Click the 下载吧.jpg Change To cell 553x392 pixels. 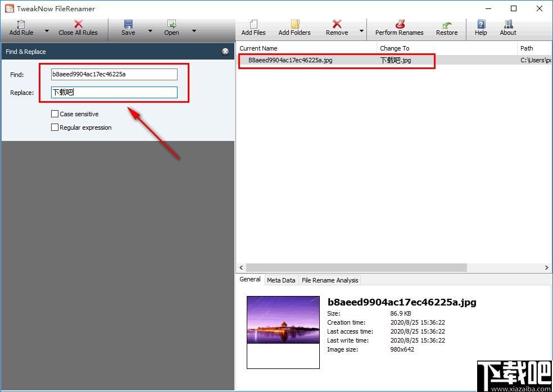coord(395,60)
